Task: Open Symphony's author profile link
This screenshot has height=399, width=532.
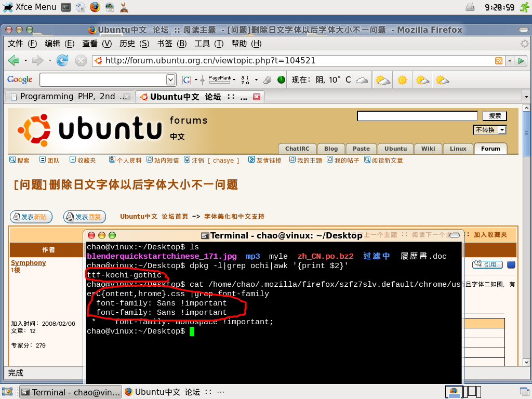Action: [29, 262]
